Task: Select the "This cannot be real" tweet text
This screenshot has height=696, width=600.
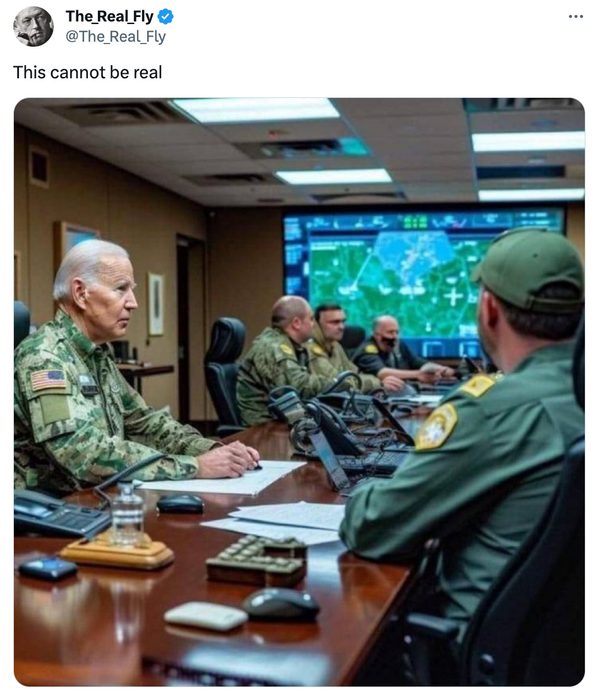Action: pos(87,72)
